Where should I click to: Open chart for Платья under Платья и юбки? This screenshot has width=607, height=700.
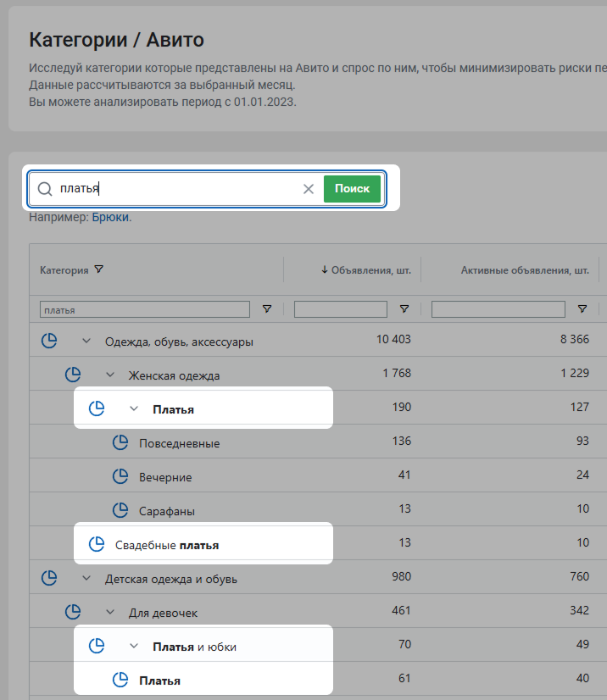pos(120,680)
